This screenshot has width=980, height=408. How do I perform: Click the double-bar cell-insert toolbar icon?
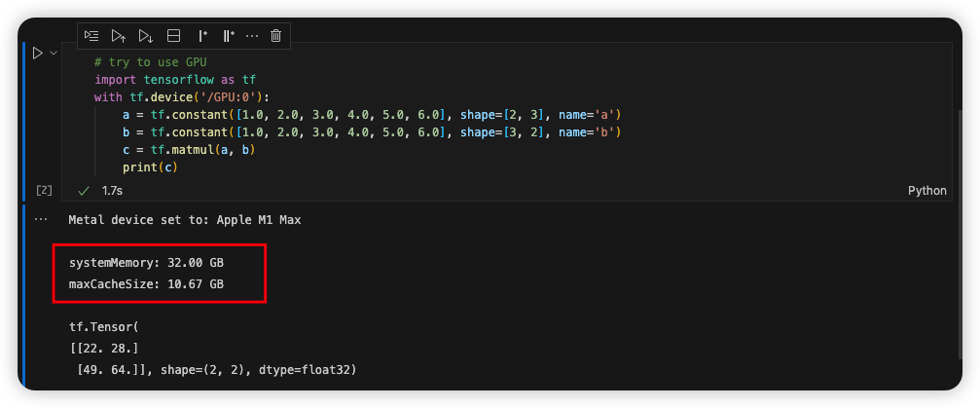(229, 36)
